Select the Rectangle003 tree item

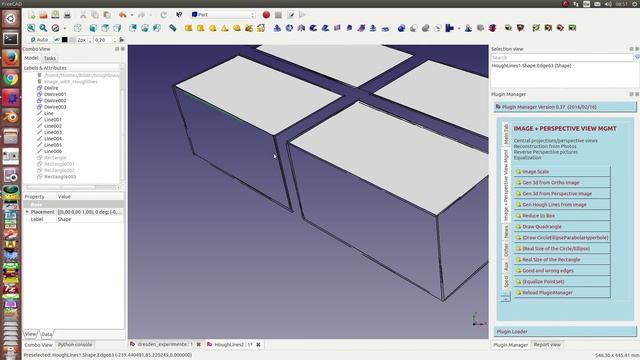click(x=60, y=177)
